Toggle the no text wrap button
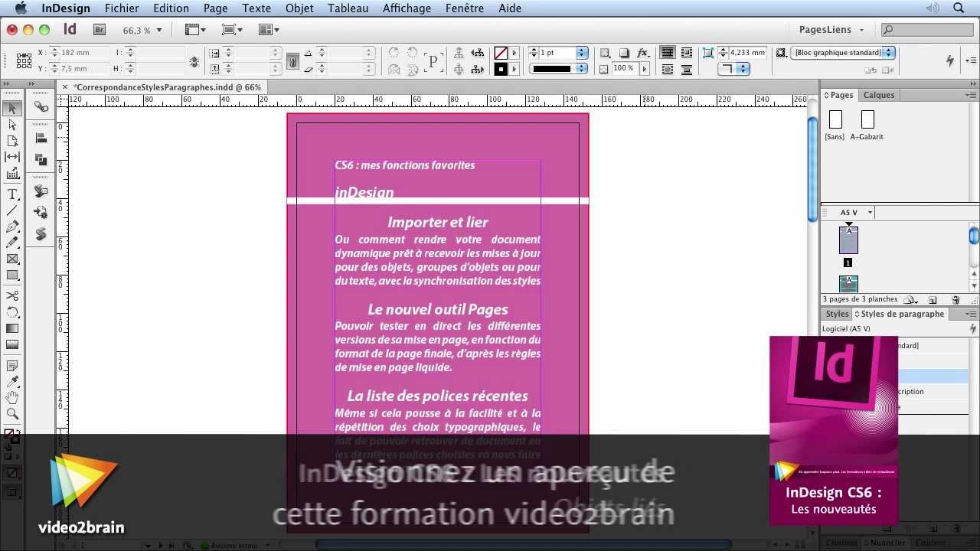This screenshot has width=980, height=551. pos(668,53)
